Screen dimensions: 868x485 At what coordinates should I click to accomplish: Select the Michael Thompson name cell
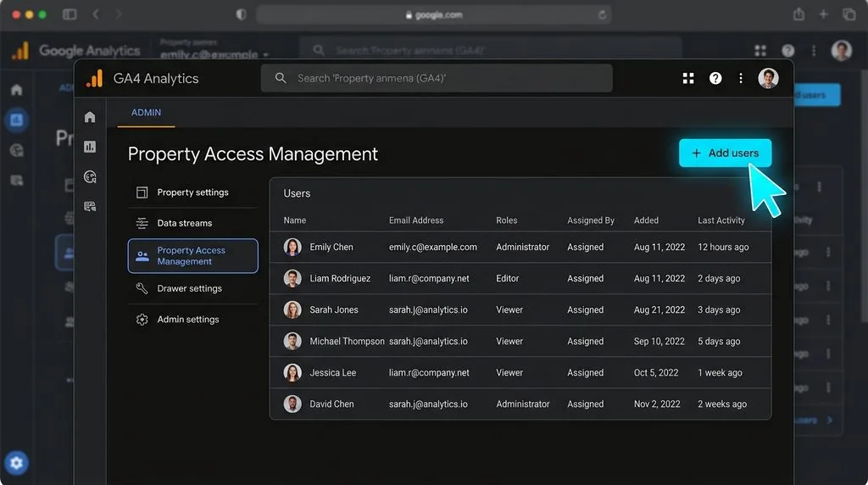point(347,341)
